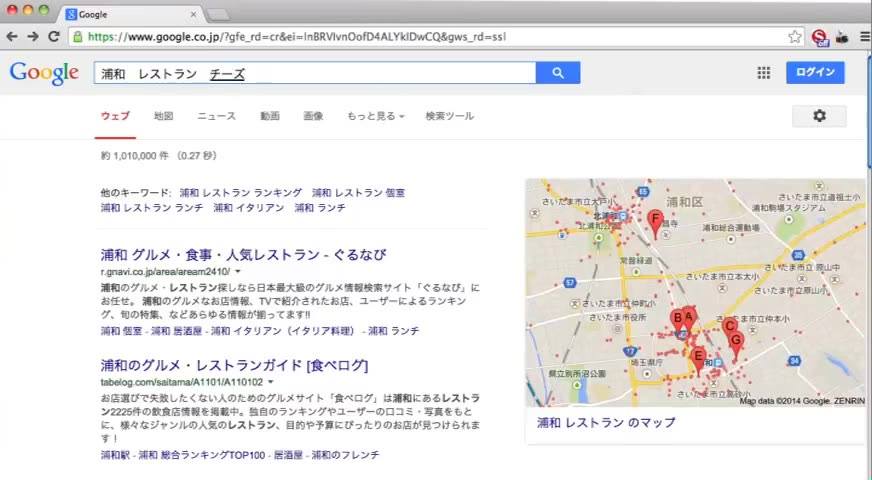
Task: Click 浦和駅 sublink under 食べログ
Action: [x=115, y=455]
